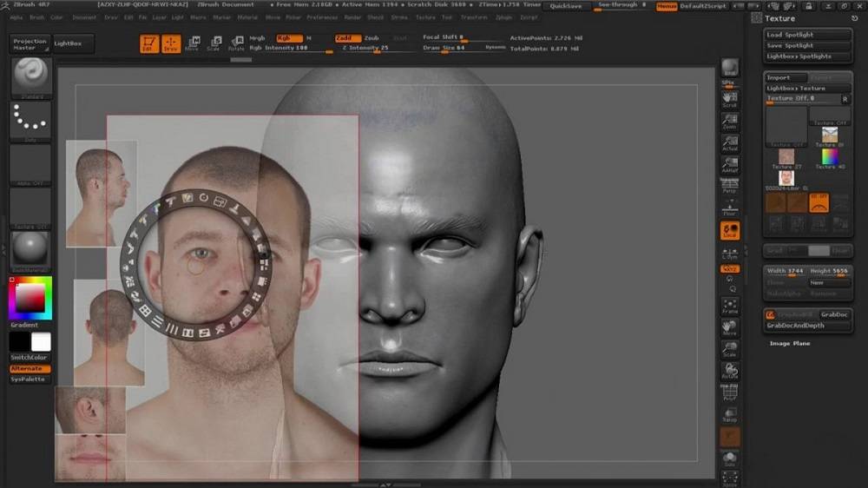The image size is (868, 488).
Task: Open the Preferences menu
Action: (x=322, y=17)
